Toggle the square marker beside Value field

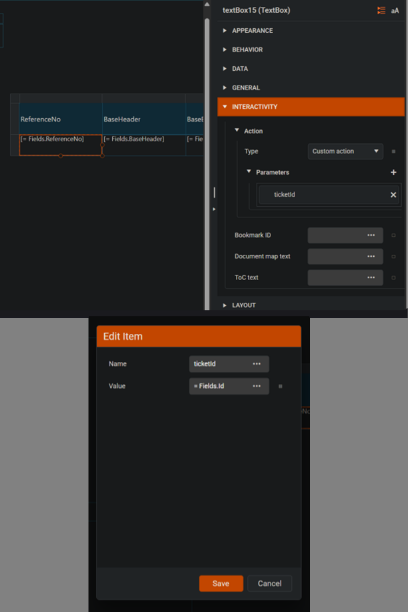point(280,386)
